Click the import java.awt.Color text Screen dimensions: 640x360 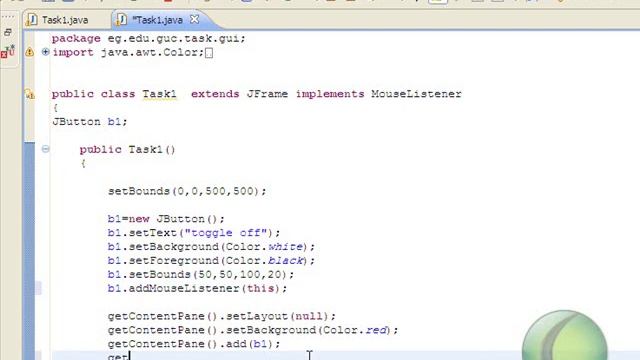[128, 52]
